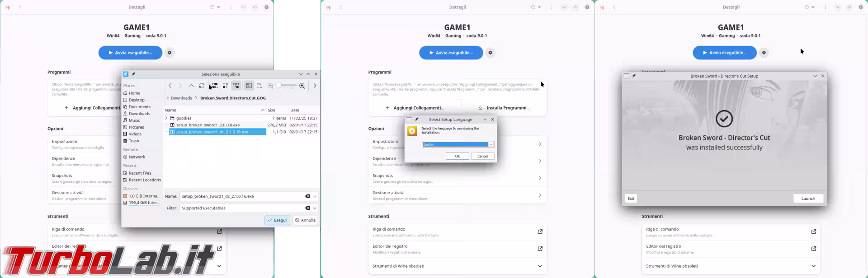Click the zoom in magnifier in file dialog
The height and width of the screenshot is (278, 868).
(302, 86)
